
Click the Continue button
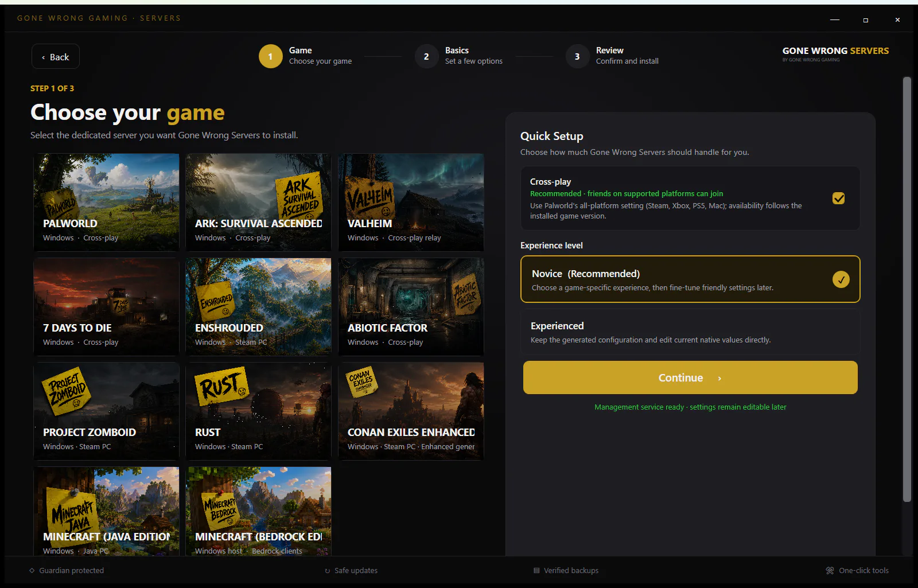pos(690,377)
